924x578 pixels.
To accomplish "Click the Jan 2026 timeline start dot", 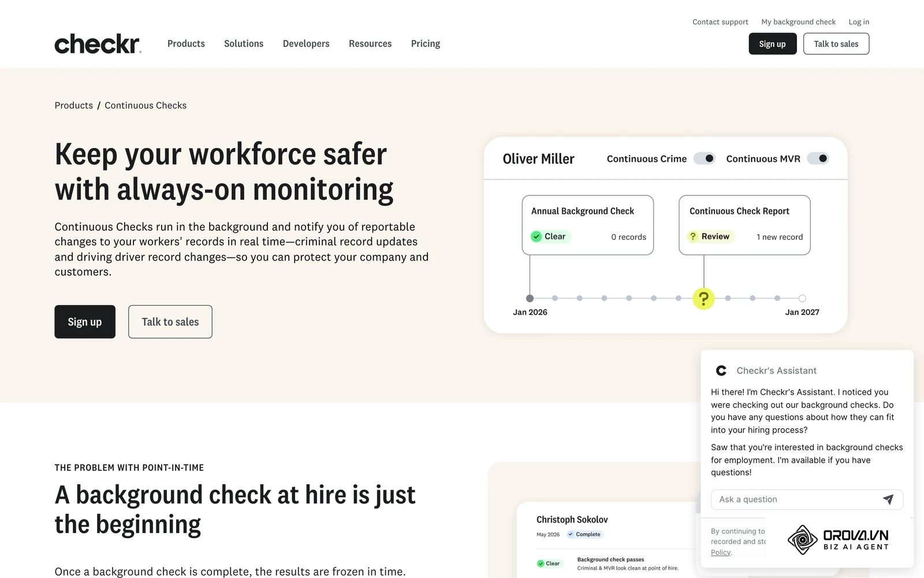I will [530, 298].
